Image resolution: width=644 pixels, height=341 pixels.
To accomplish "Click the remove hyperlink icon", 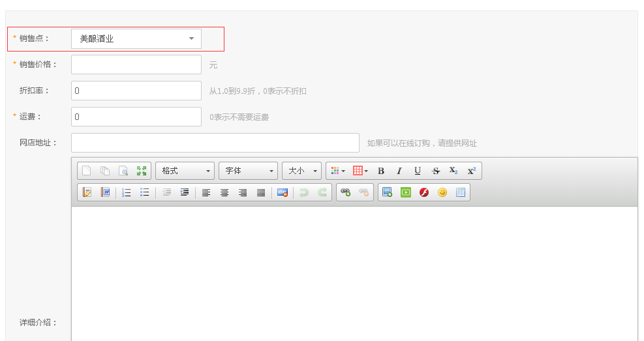I will (364, 192).
